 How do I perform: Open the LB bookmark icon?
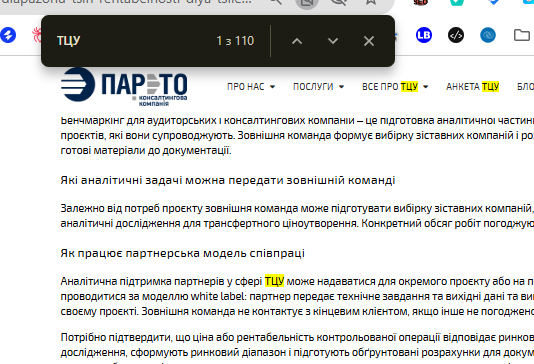pos(424,35)
